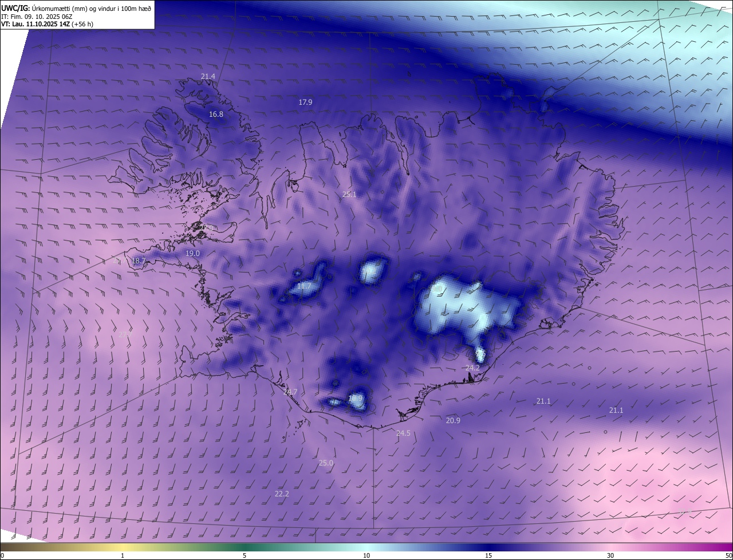This screenshot has width=733, height=560.
Task: Click the 15 tick label on the color scale
Action: pyautogui.click(x=488, y=555)
